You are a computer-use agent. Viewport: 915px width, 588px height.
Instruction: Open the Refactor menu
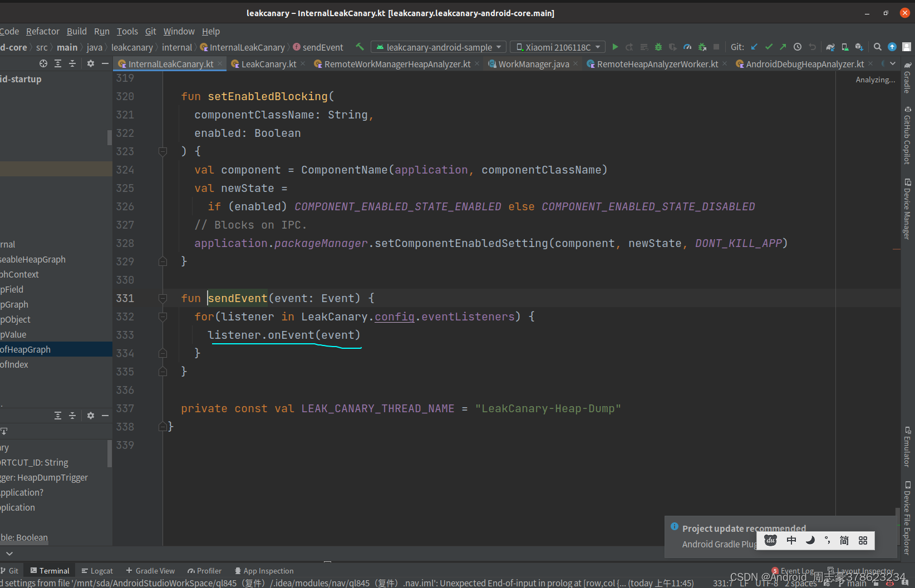point(43,31)
